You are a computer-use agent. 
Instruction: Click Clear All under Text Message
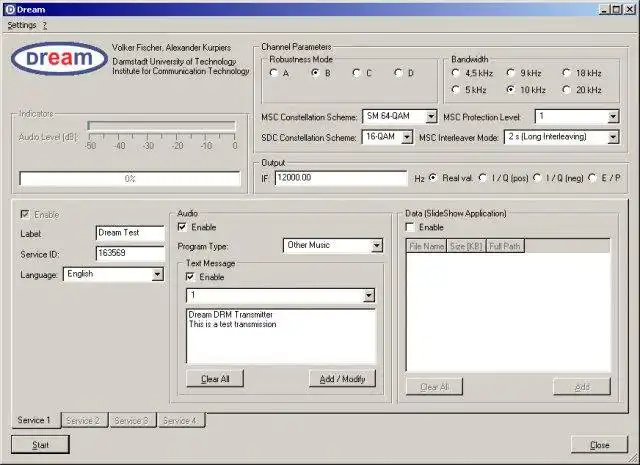click(215, 379)
